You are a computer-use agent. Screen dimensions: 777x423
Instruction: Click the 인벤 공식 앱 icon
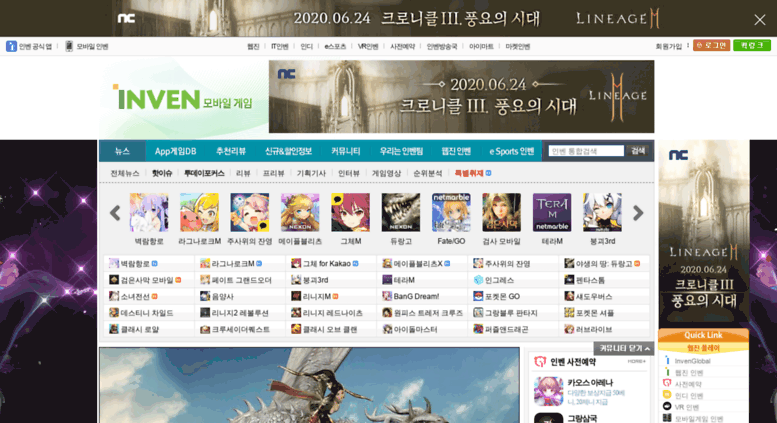[11, 46]
